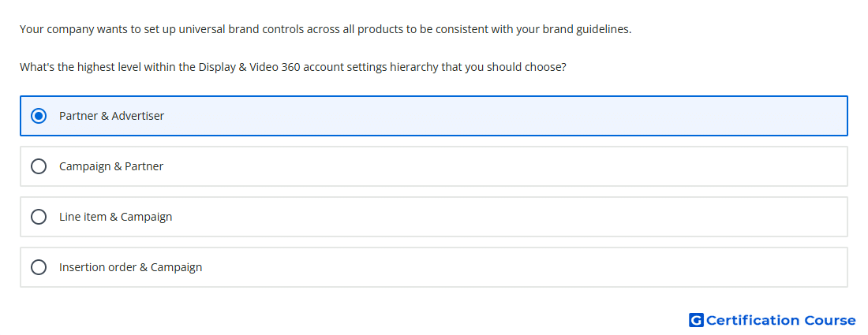The width and height of the screenshot is (868, 335).
Task: Choose the Line item & Campaign radio button
Action: pyautogui.click(x=39, y=217)
